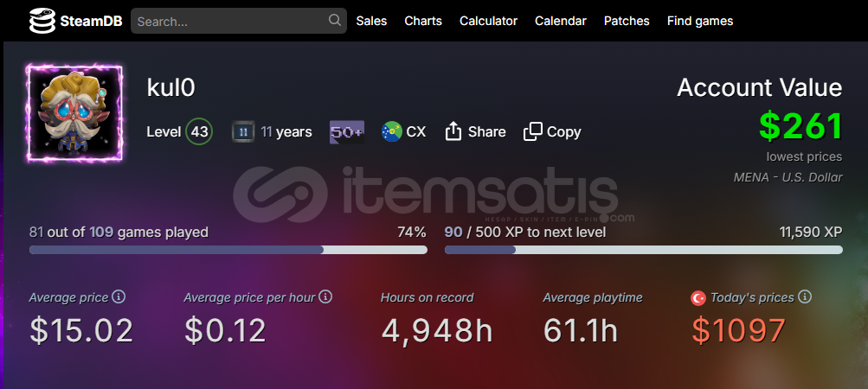The height and width of the screenshot is (389, 868).
Task: Click the search magnifier icon
Action: 335,21
